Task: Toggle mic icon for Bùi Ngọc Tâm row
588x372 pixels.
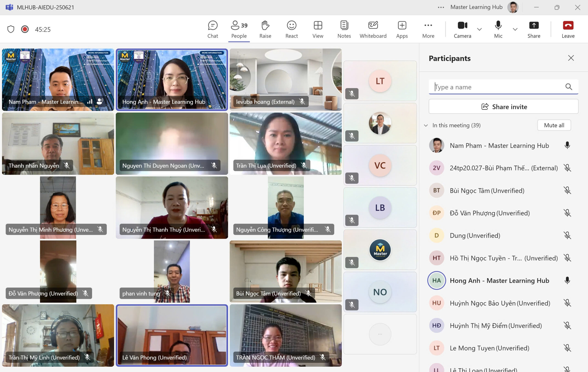Action: (567, 190)
